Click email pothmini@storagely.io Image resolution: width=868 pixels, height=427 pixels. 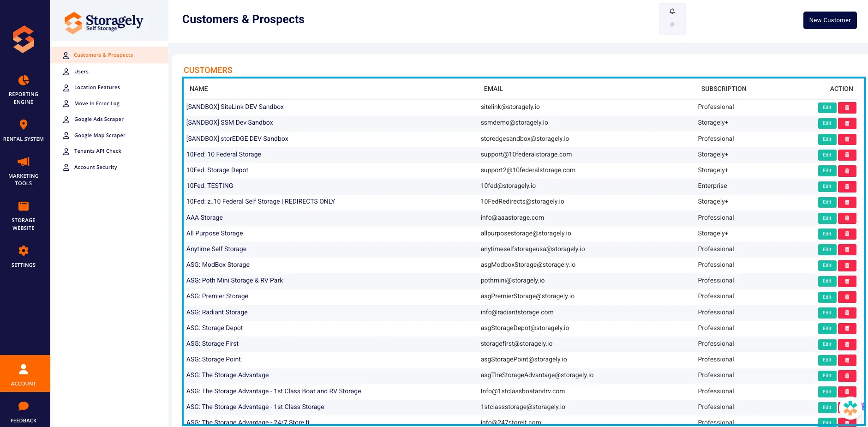pyautogui.click(x=513, y=280)
